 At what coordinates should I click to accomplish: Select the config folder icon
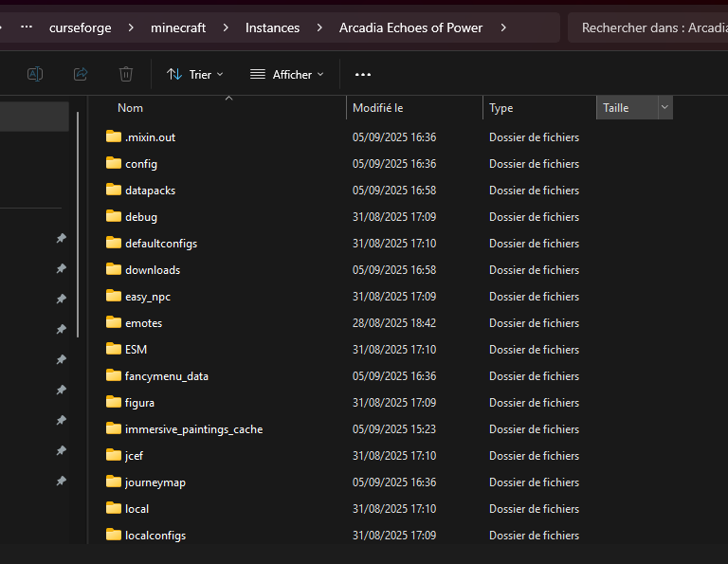tap(114, 163)
